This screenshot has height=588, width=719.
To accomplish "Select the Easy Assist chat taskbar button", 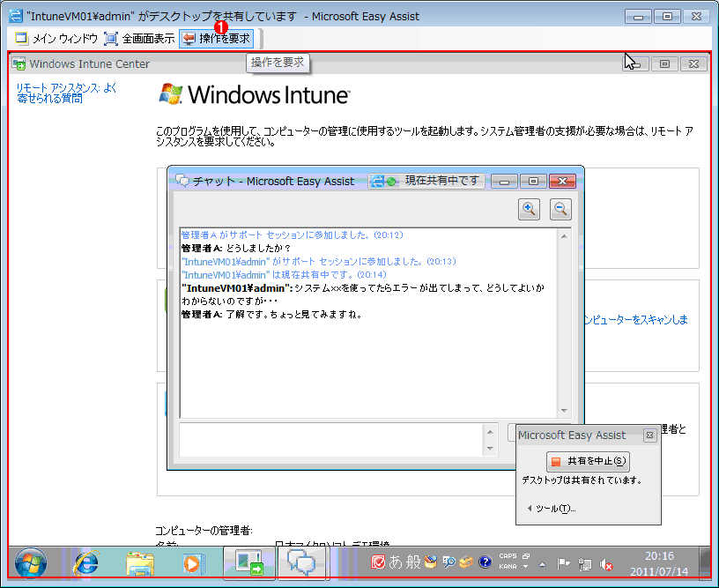I will coord(301,563).
